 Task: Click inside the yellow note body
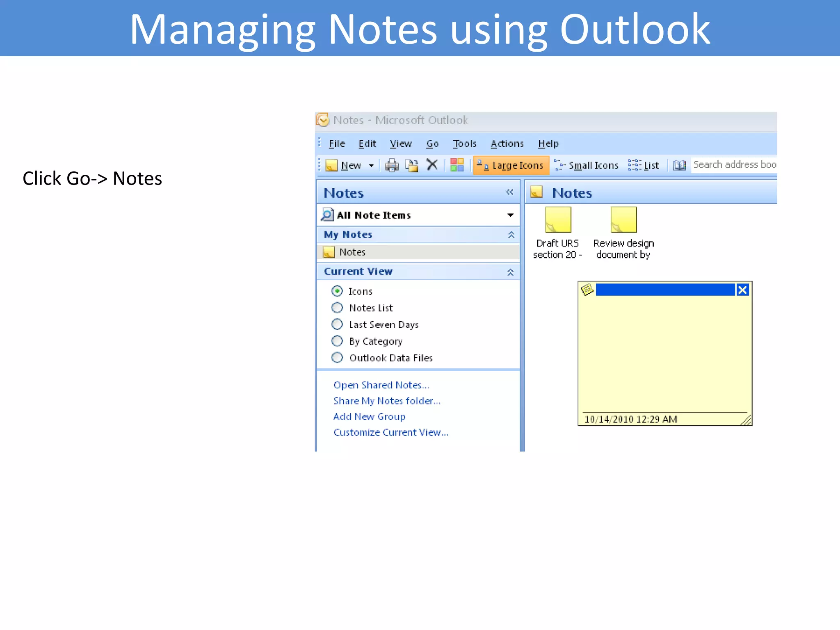click(x=664, y=354)
